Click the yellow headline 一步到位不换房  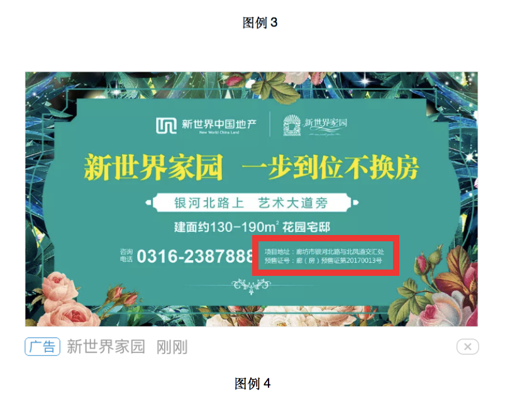coord(331,167)
